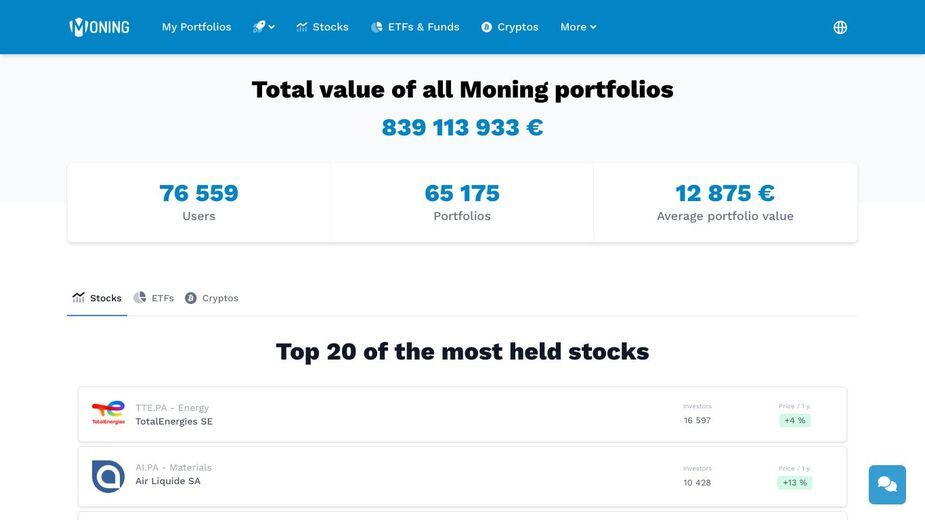Click the +4 % price badge
Viewport: 925px width, 520px height.
[795, 420]
